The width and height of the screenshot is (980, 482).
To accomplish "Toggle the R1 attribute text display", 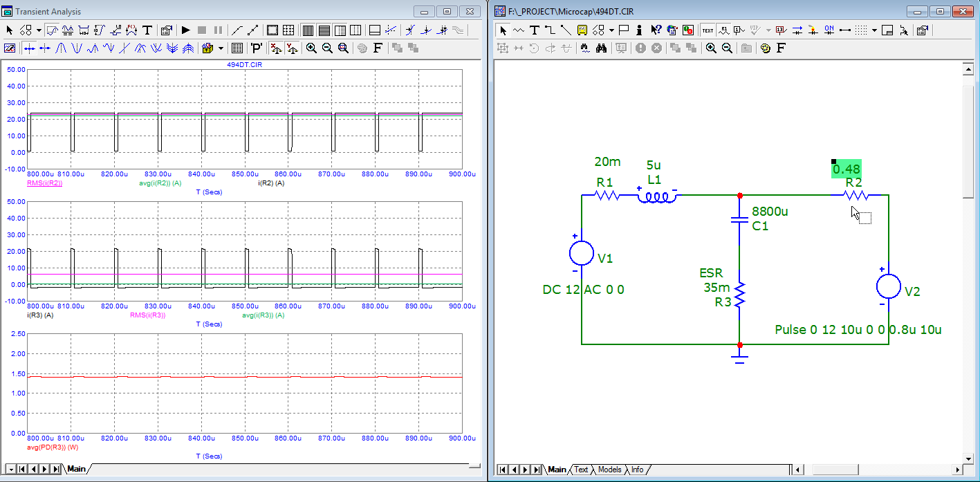I will click(x=723, y=30).
